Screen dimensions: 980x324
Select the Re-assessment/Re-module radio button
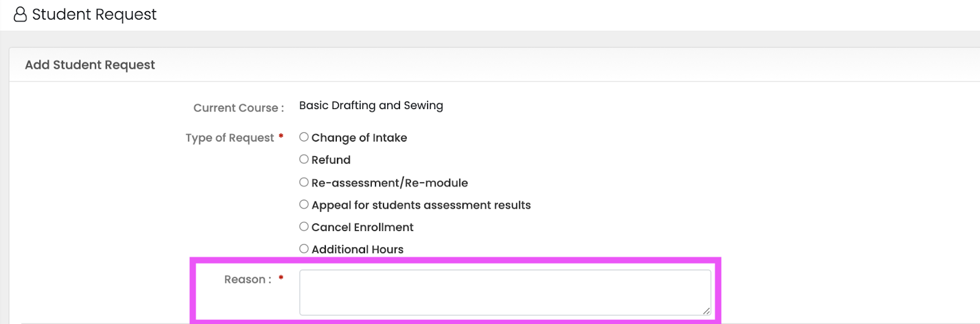tap(304, 182)
